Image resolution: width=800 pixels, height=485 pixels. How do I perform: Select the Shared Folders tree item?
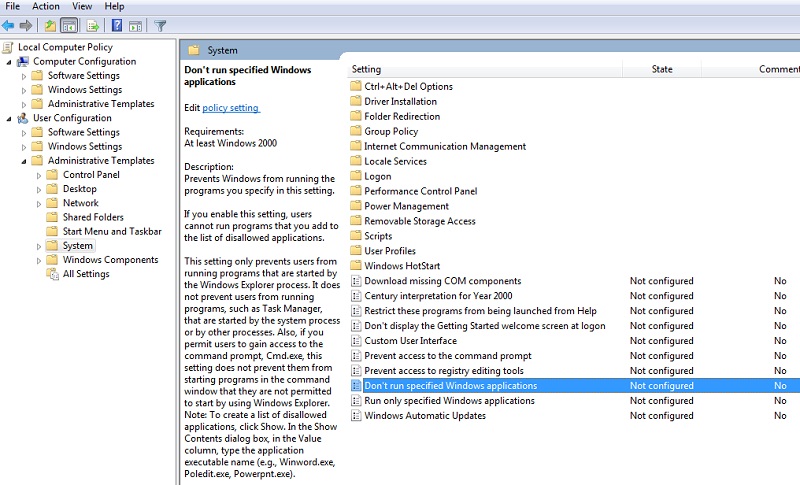tap(93, 217)
